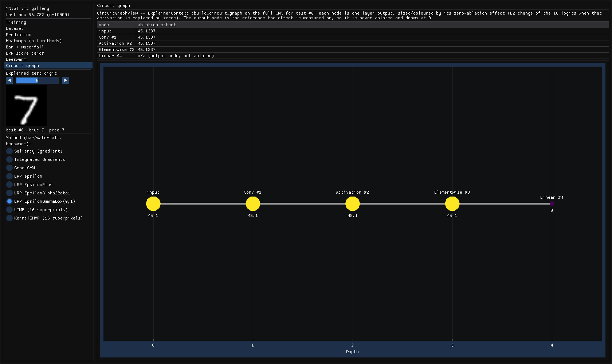Click the Conv #1 node circle
This screenshot has height=364, width=612.
(x=253, y=203)
